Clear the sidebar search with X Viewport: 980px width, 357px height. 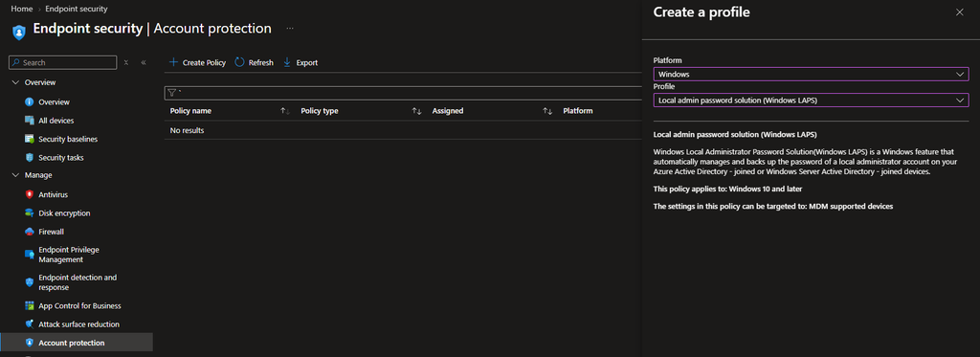tap(126, 62)
